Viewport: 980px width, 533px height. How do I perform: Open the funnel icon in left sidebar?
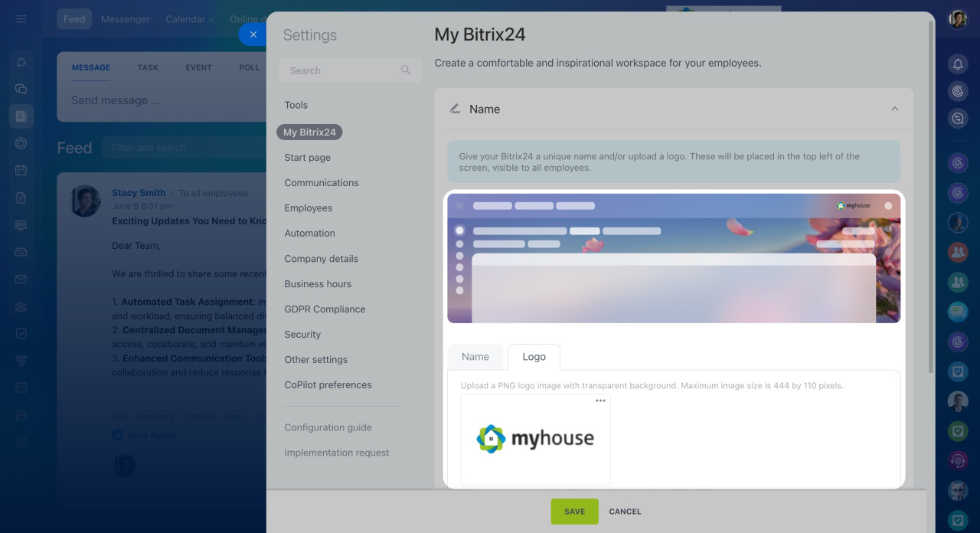click(21, 361)
